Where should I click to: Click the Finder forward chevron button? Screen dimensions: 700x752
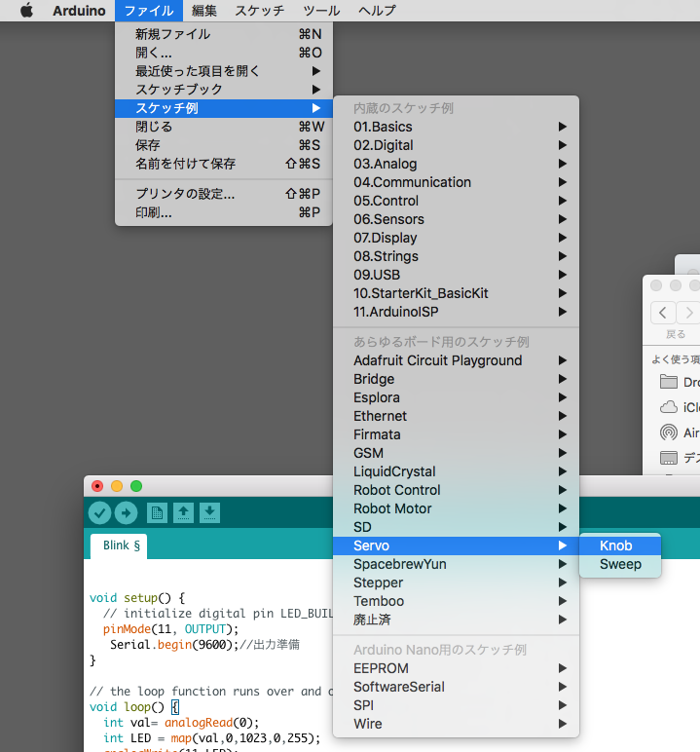point(689,314)
